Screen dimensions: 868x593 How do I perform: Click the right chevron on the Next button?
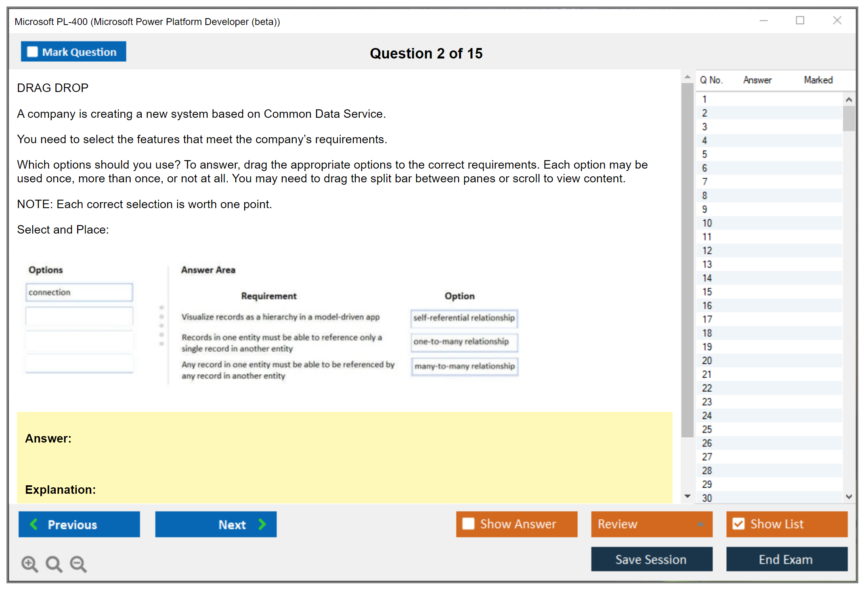pyautogui.click(x=262, y=524)
